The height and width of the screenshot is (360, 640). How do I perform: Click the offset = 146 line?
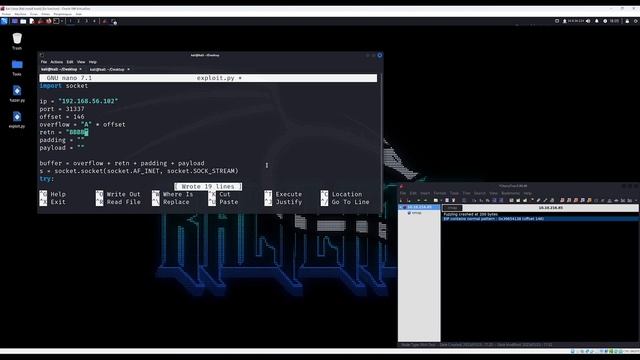click(62, 117)
